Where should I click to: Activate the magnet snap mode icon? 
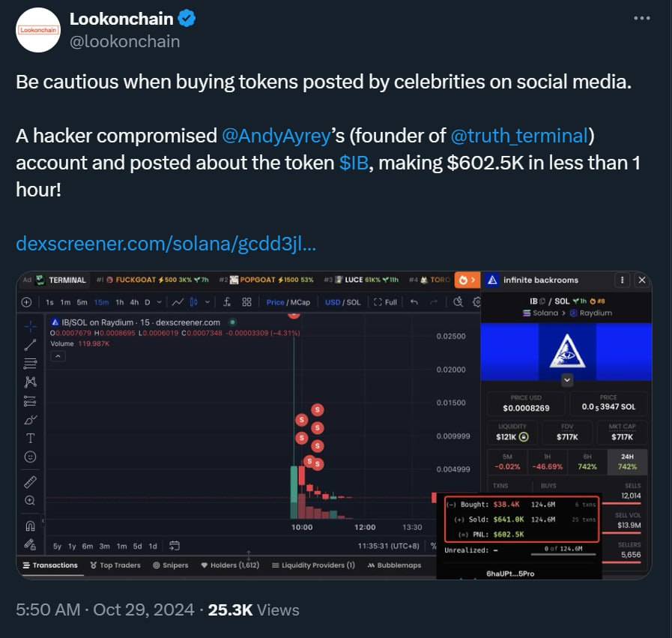(30, 526)
